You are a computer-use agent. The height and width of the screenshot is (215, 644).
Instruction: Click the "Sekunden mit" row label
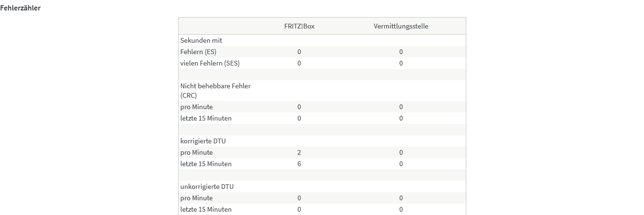201,40
